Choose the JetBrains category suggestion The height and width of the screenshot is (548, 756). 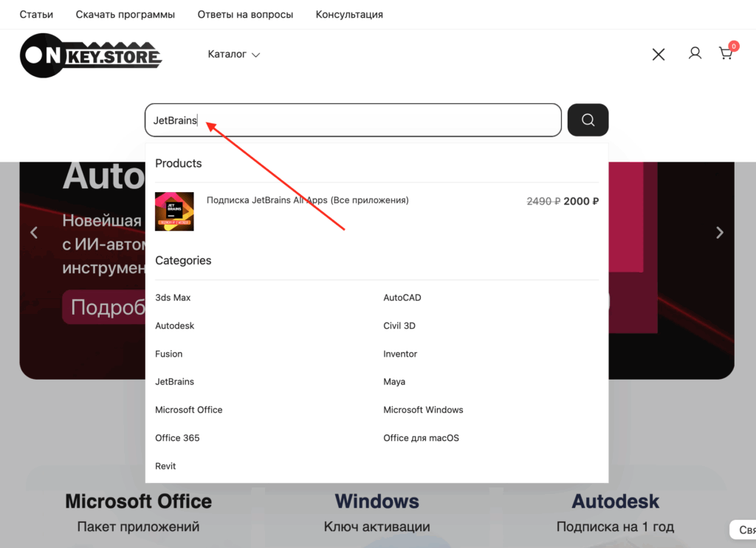click(175, 382)
